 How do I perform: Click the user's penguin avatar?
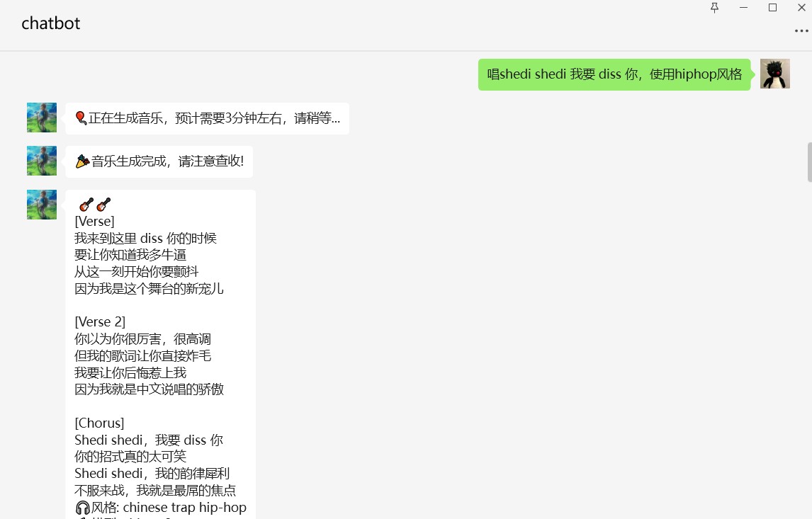[774, 74]
